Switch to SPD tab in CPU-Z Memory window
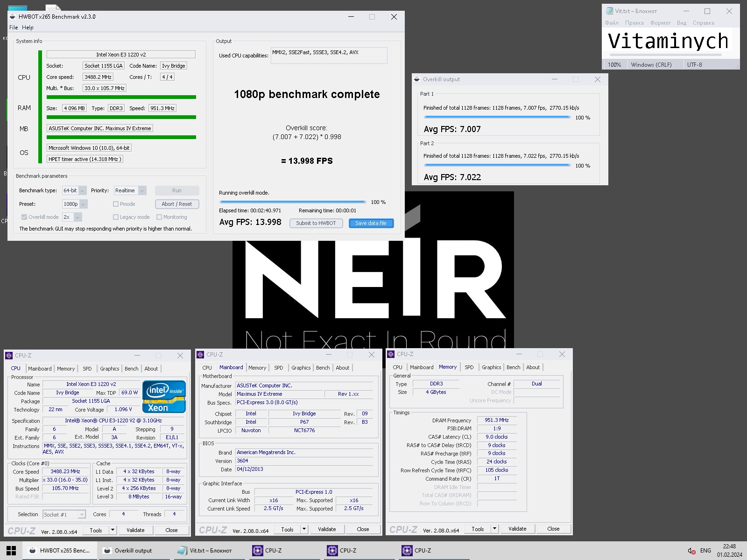Image resolution: width=747 pixels, height=560 pixels. pos(469,367)
